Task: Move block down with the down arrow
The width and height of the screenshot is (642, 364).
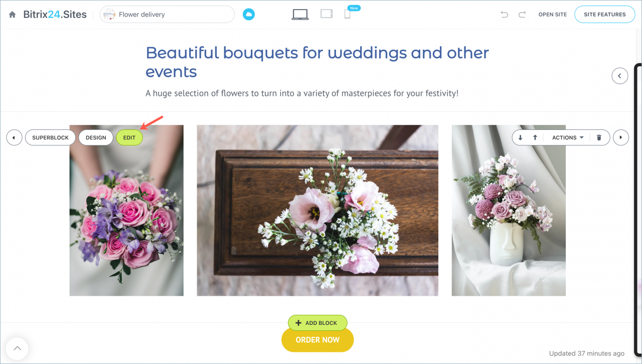Action: click(x=520, y=137)
